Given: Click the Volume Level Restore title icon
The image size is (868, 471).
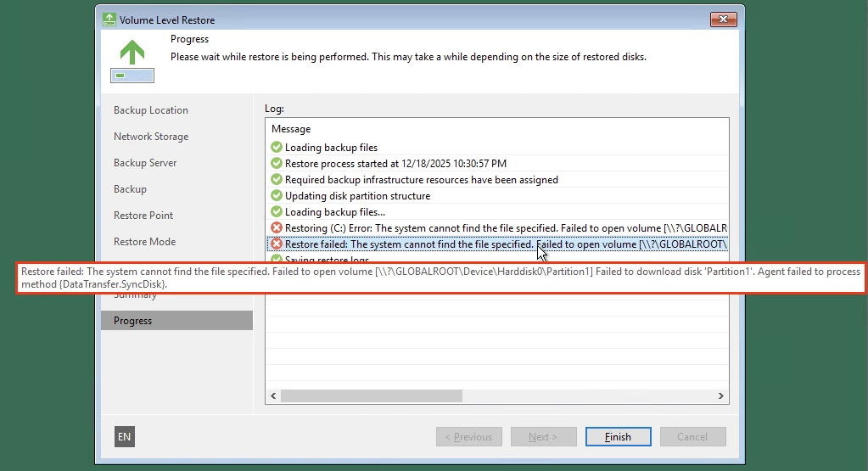Looking at the screenshot, I should [109, 20].
